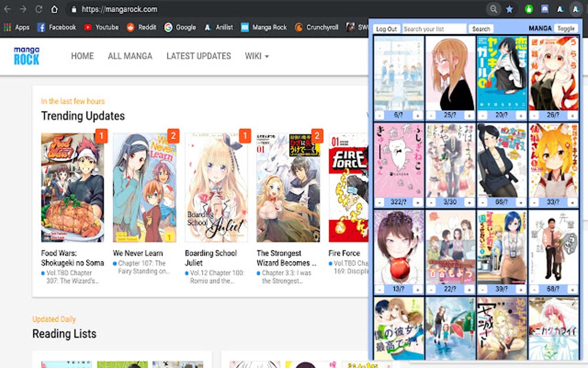This screenshot has height=368, width=588.
Task: Click the Log Out button
Action: click(386, 28)
